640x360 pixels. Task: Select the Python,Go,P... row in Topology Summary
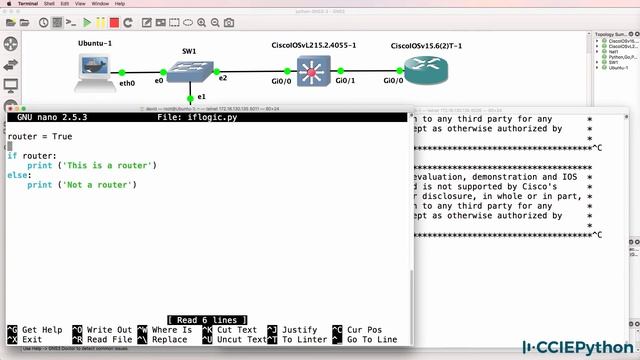[620, 57]
